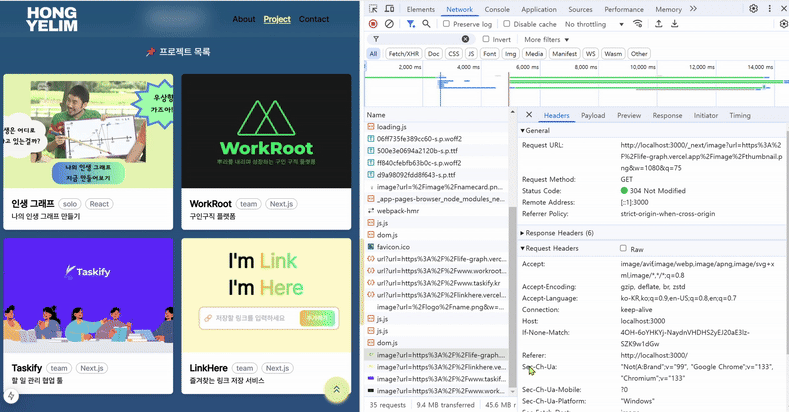Screen dimensions: 789x412
Task: Switch to the Performance tab
Action: point(624,9)
